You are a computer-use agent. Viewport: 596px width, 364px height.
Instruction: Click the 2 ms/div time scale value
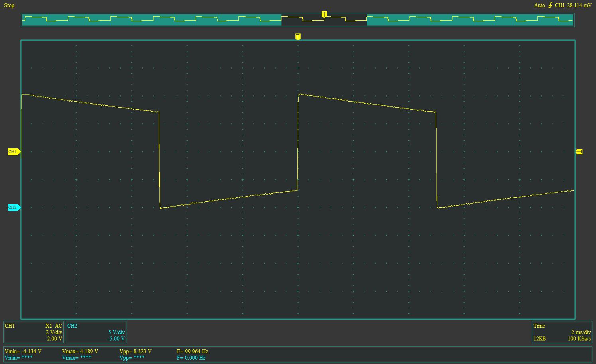pos(581,332)
